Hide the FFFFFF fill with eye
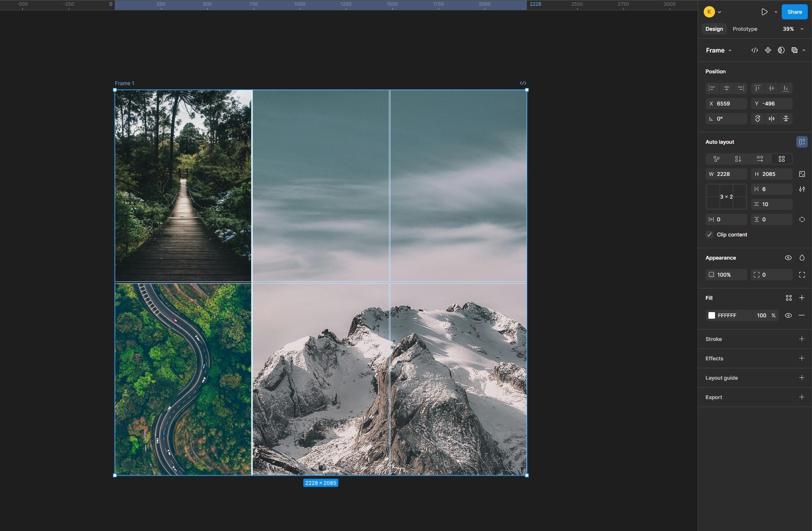 788,315
